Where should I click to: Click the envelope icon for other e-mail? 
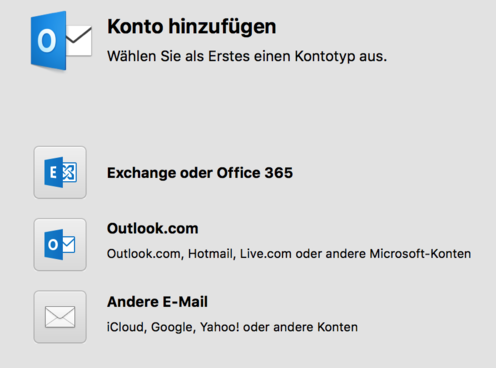[x=60, y=317]
